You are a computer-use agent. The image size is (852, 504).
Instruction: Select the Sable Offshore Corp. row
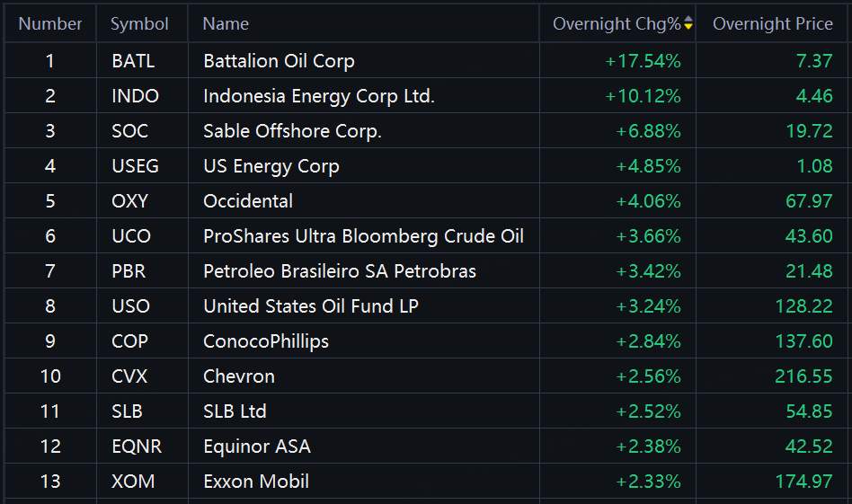tap(292, 131)
